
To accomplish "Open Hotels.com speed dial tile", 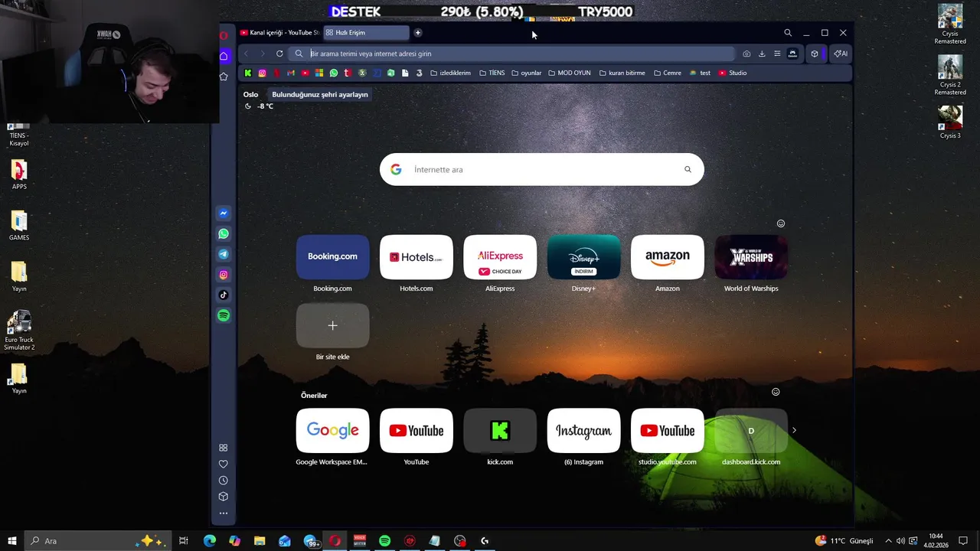I will 416,257.
